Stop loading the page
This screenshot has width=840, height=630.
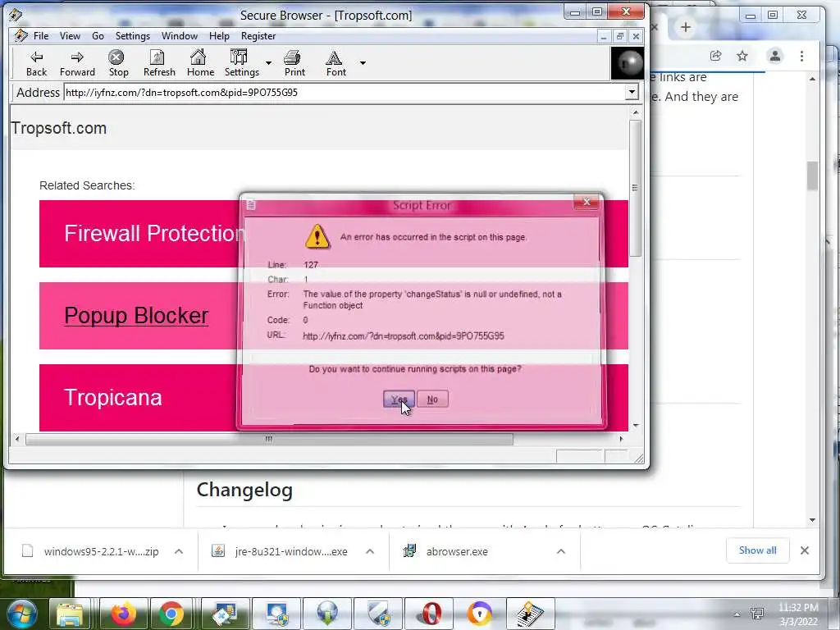pos(118,63)
